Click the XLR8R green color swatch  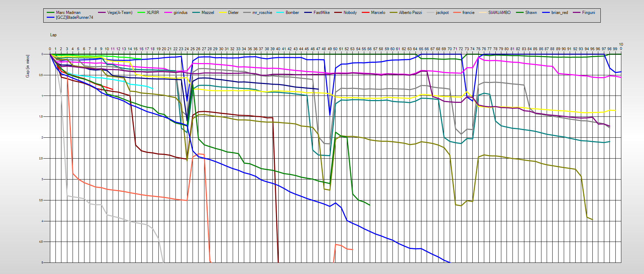pyautogui.click(x=141, y=13)
